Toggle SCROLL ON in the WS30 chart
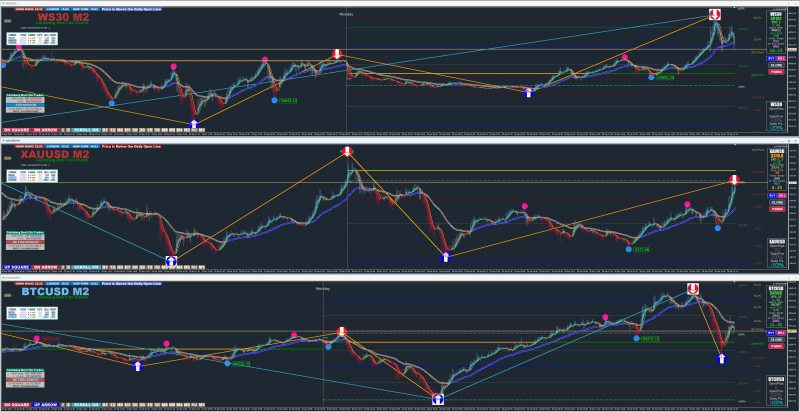The height and width of the screenshot is (412, 800). click(86, 130)
